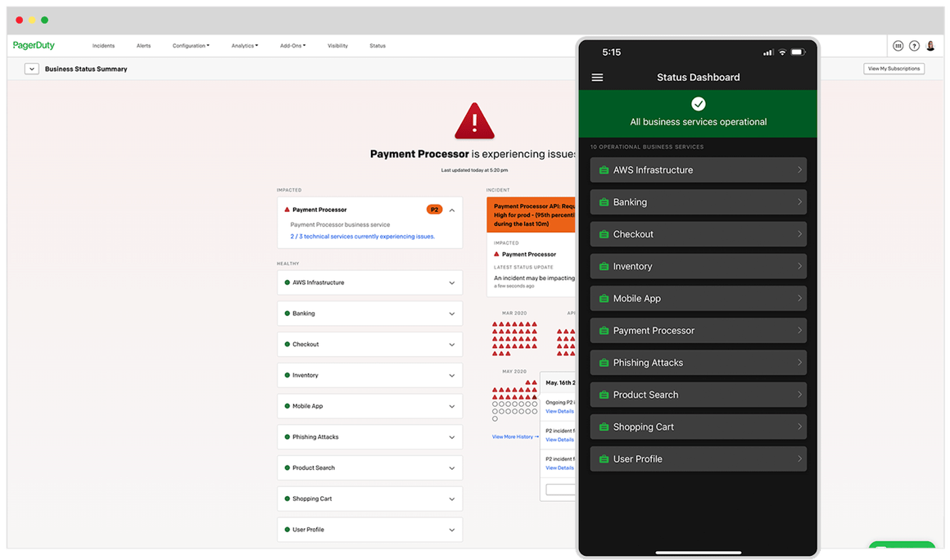Screen dimensions: 950x560
Task: Open the user avatar menu
Action: 930,45
